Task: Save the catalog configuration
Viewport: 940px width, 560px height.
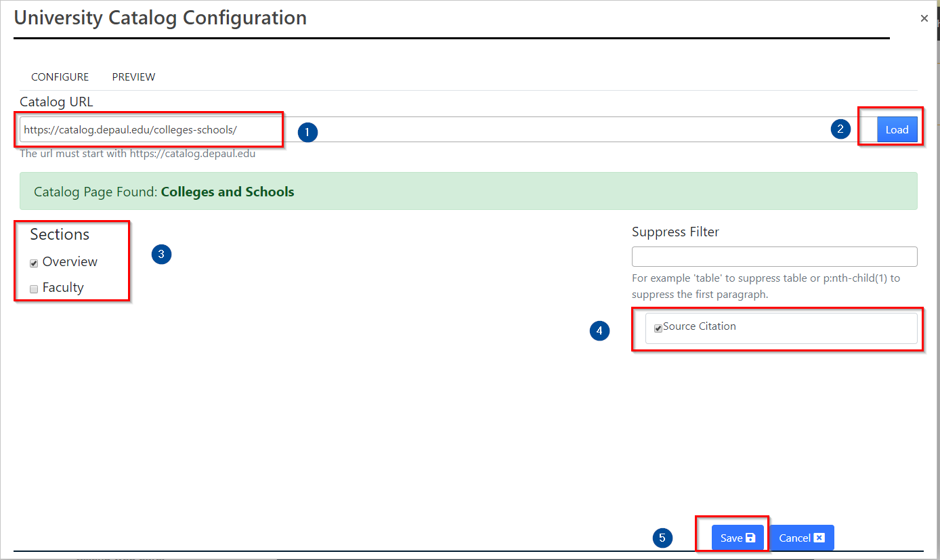Action: click(738, 538)
